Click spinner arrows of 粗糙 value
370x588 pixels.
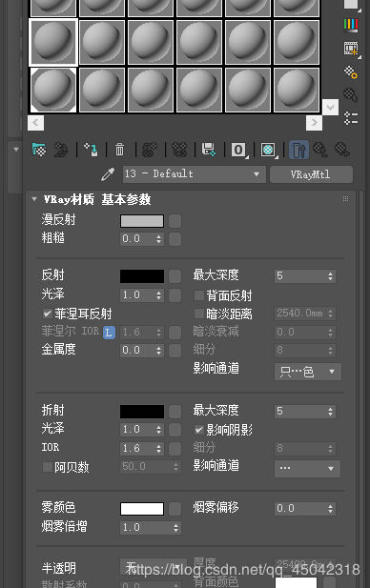click(158, 239)
